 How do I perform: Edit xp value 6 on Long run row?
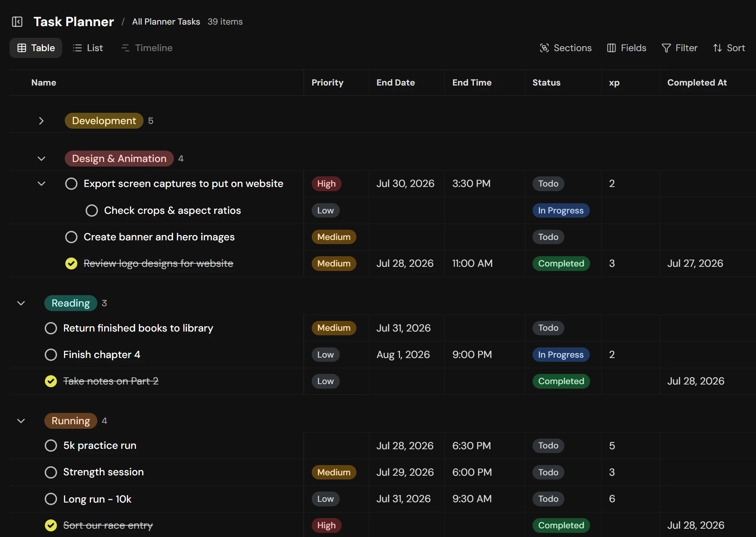click(x=631, y=499)
